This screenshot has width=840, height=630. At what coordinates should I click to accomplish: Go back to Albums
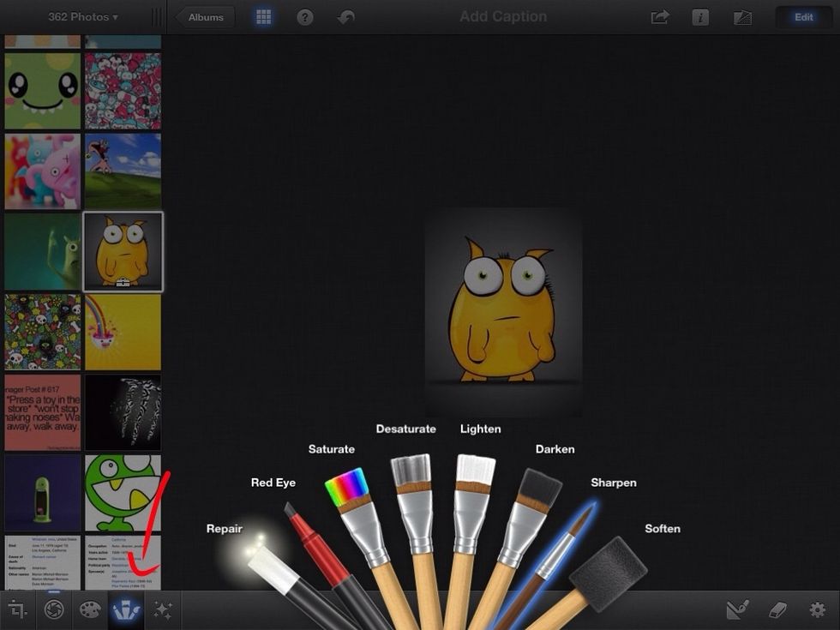(x=205, y=17)
